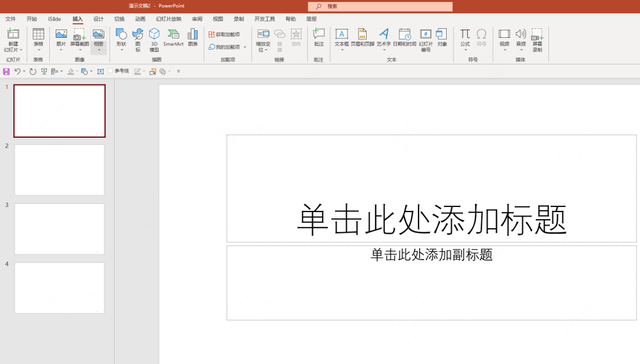The image size is (640, 364).
Task: Click the magnifier icon in search box
Action: point(319,6)
